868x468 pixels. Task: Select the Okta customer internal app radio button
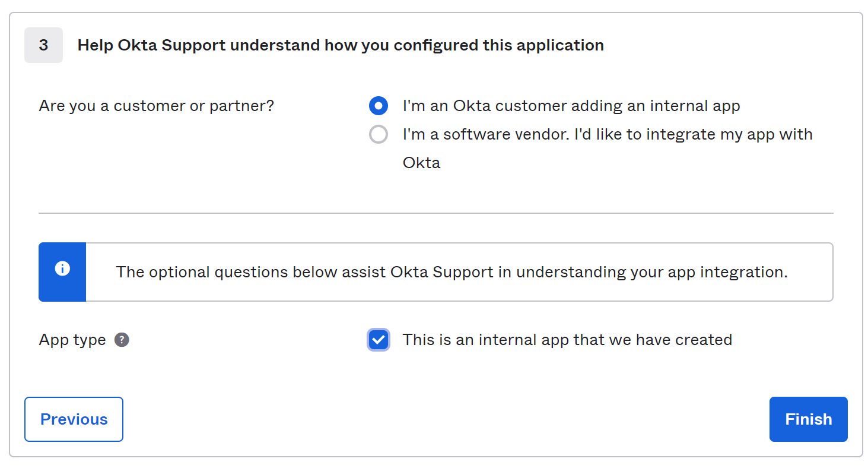click(378, 106)
